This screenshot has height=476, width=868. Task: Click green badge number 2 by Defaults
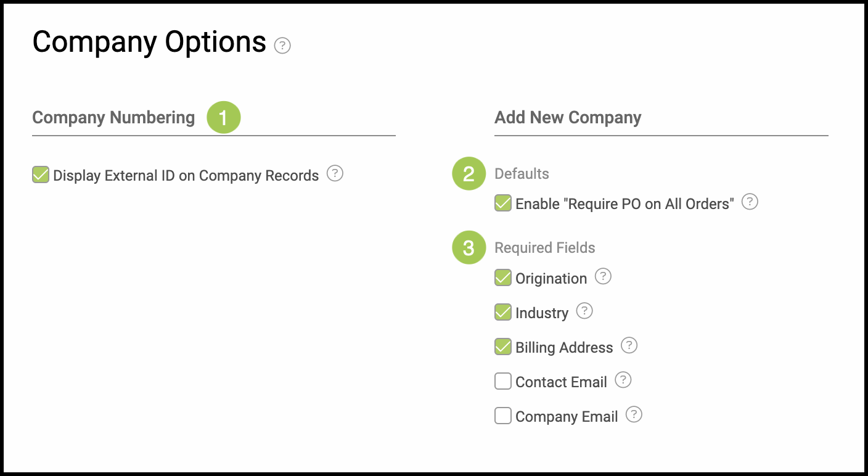coord(469,173)
